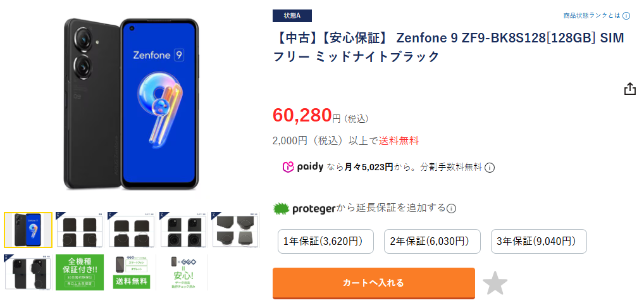The width and height of the screenshot is (644, 305).
Task: Click the 状態A condition badge
Action: coord(292,16)
